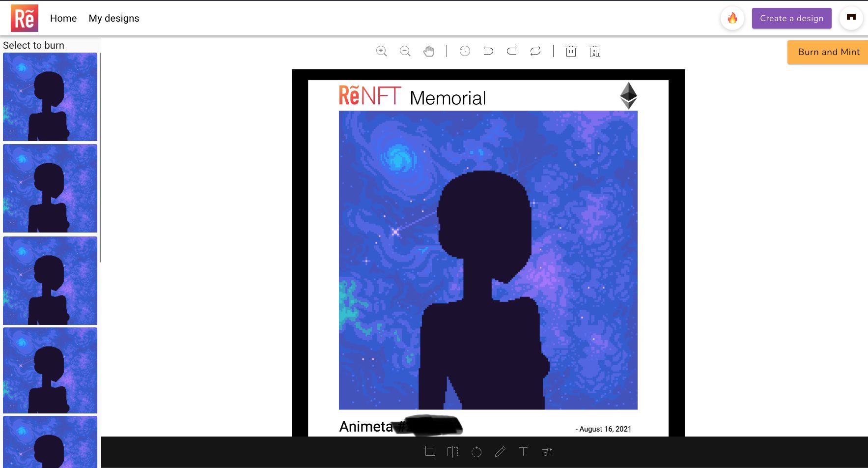Zoom out with the magnifier minus icon
This screenshot has height=468, width=868.
[x=405, y=51]
